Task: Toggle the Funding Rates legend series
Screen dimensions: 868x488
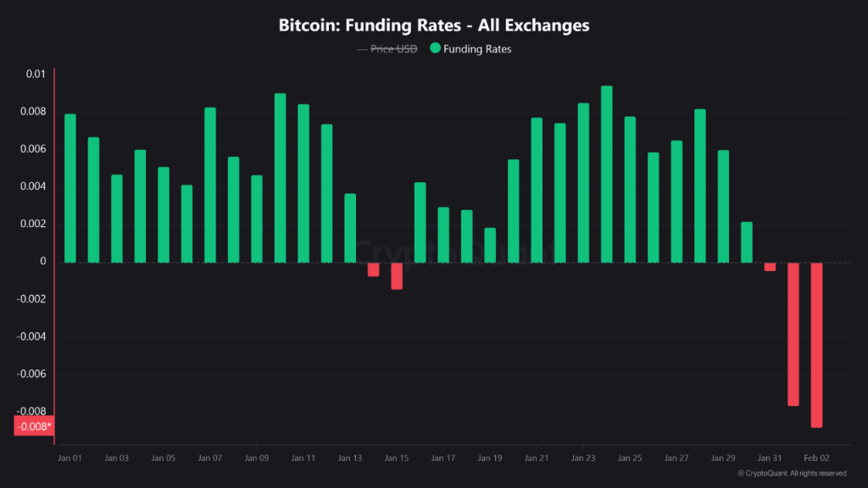Action: pyautogui.click(x=477, y=49)
